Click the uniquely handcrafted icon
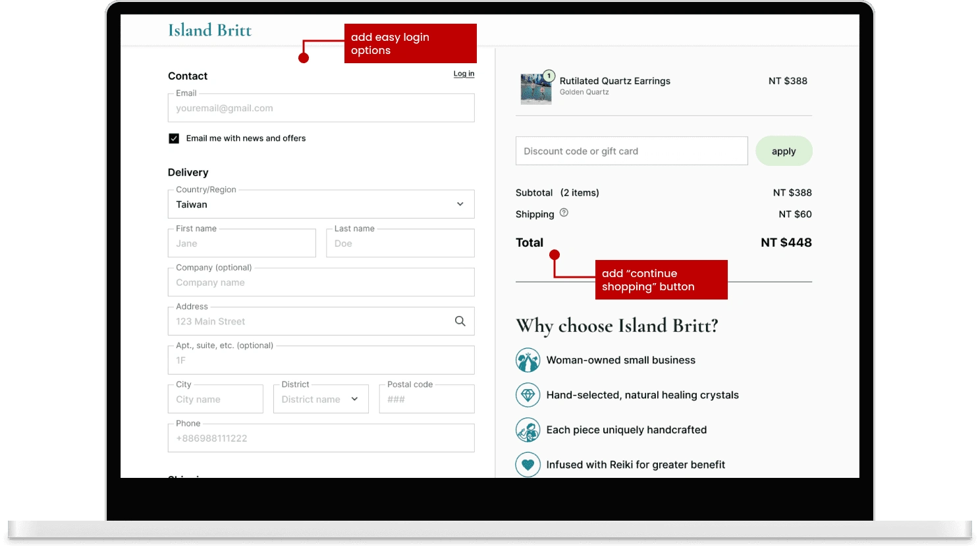The image size is (980, 547). coord(528,430)
